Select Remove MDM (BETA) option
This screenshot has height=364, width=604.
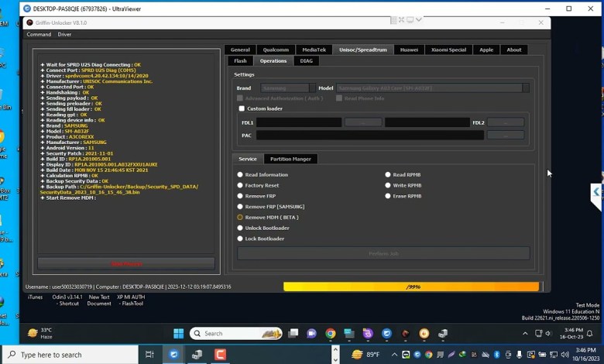coord(240,218)
